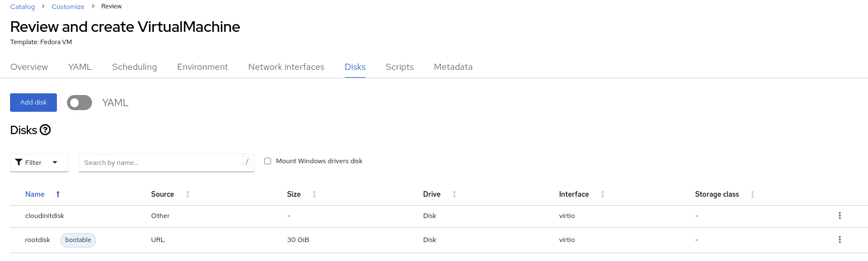Go to Catalog breadcrumb link
The image size is (868, 261).
[22, 7]
